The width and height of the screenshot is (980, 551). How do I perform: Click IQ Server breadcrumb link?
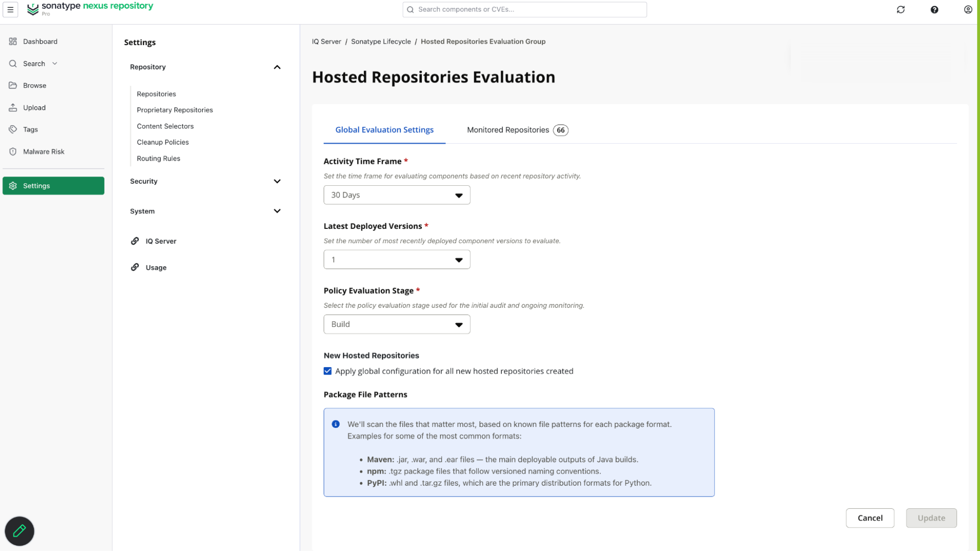point(327,41)
